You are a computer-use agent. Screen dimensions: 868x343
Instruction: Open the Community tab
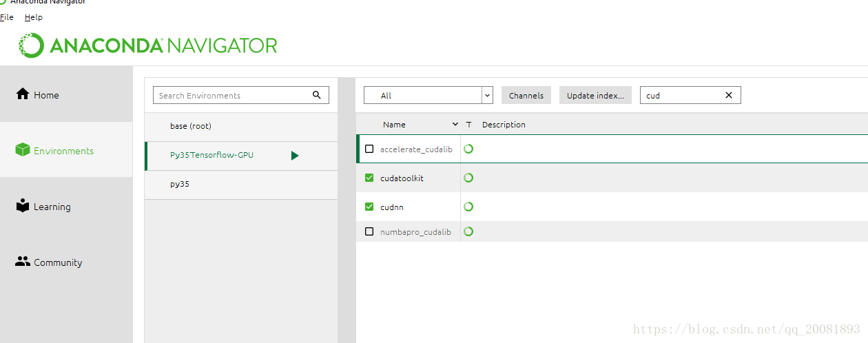click(x=66, y=262)
